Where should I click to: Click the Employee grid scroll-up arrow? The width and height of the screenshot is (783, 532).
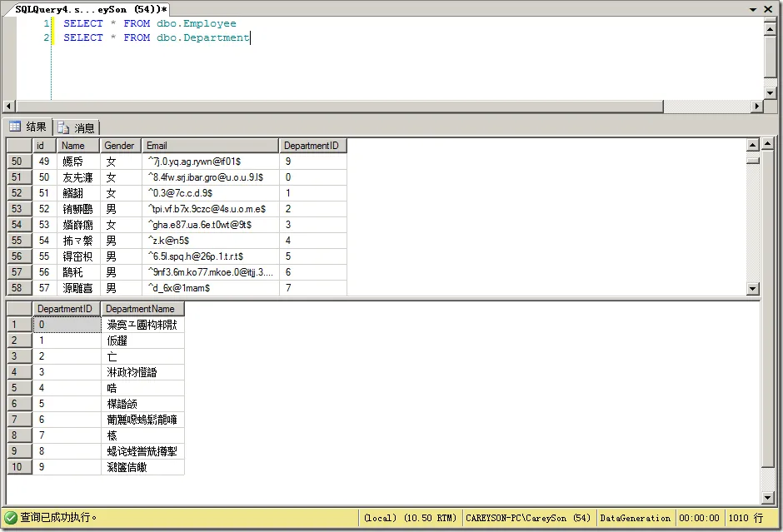pyautogui.click(x=752, y=145)
